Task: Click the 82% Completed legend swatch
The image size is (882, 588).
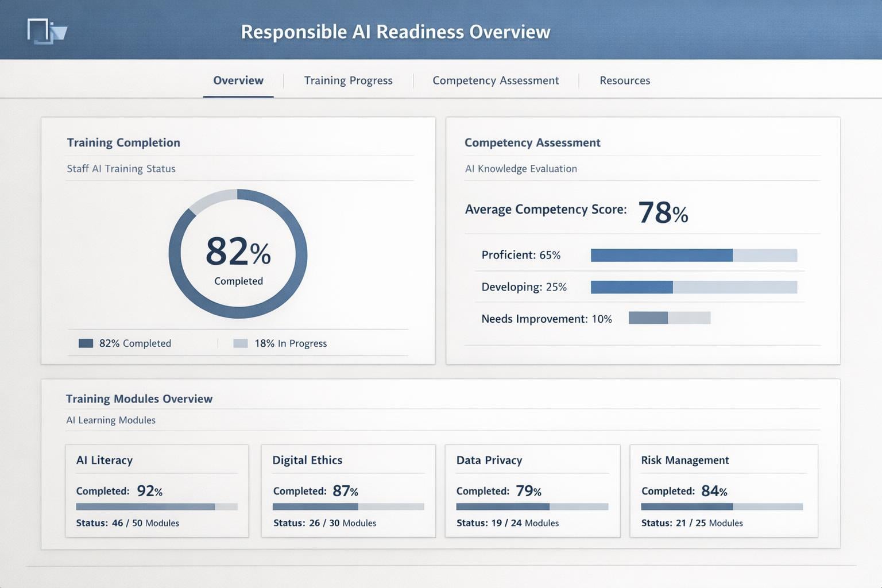Action: tap(86, 343)
